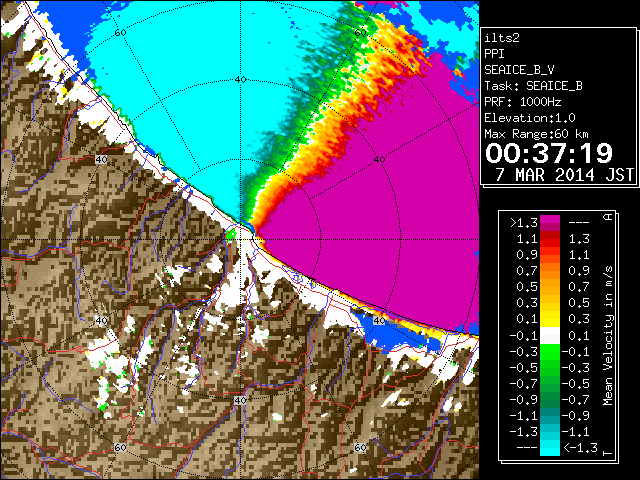Click the '>1.3' legend value
Screen dimensions: 640x480
pyautogui.click(x=523, y=223)
